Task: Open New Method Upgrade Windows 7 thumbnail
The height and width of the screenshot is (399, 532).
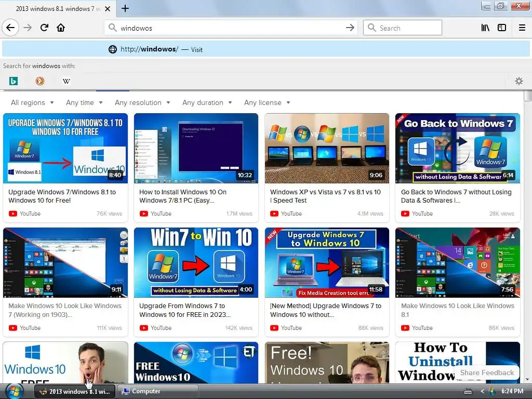Action: tap(327, 262)
